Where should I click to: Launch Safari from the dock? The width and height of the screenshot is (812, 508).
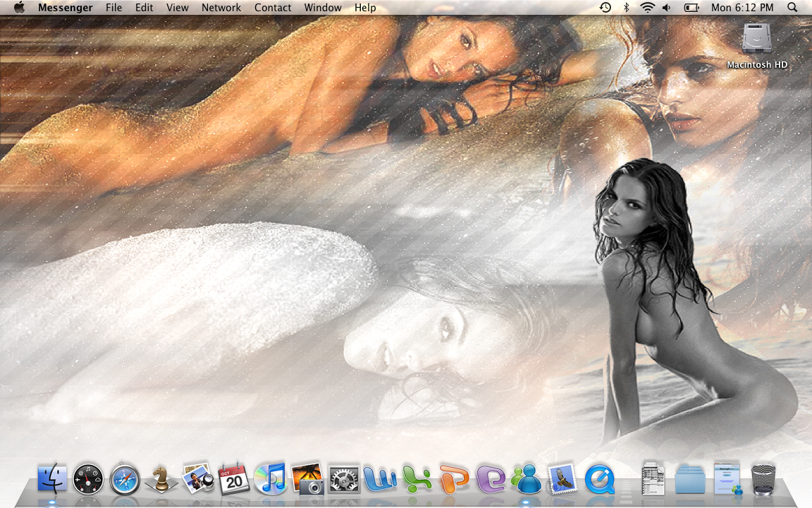[x=125, y=479]
